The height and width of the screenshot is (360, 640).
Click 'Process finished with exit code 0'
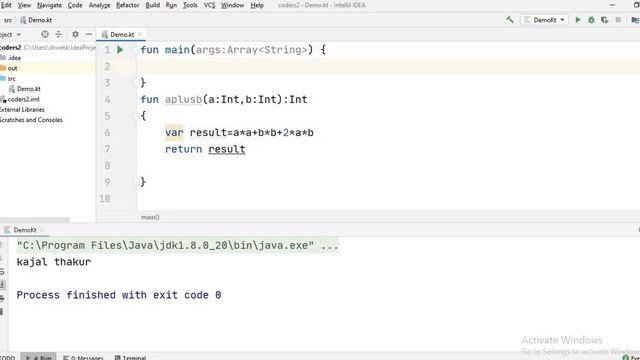[x=119, y=295]
